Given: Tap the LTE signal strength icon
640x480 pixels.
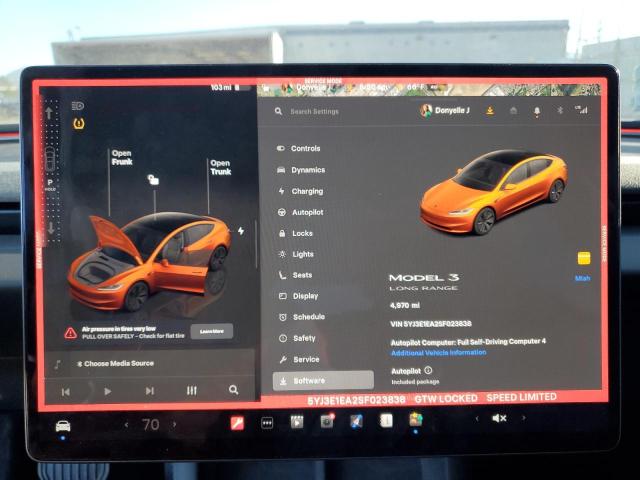Looking at the screenshot, I should click(x=582, y=109).
